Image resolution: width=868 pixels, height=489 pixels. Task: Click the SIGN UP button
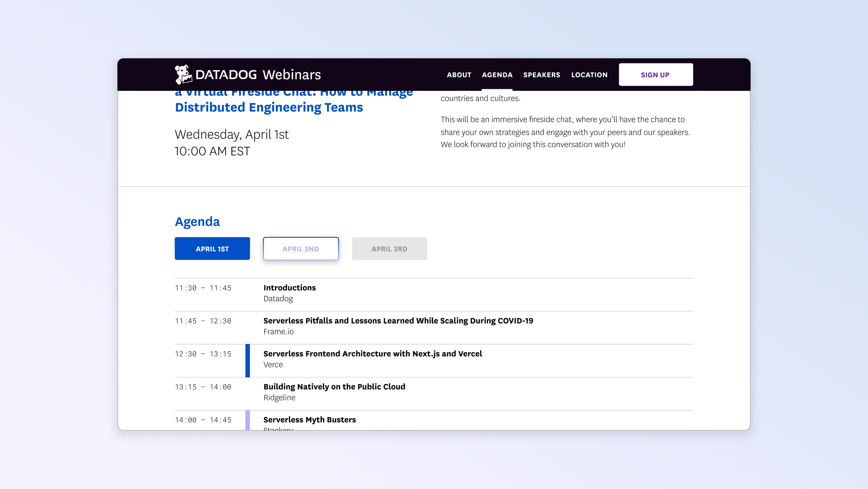pyautogui.click(x=656, y=74)
